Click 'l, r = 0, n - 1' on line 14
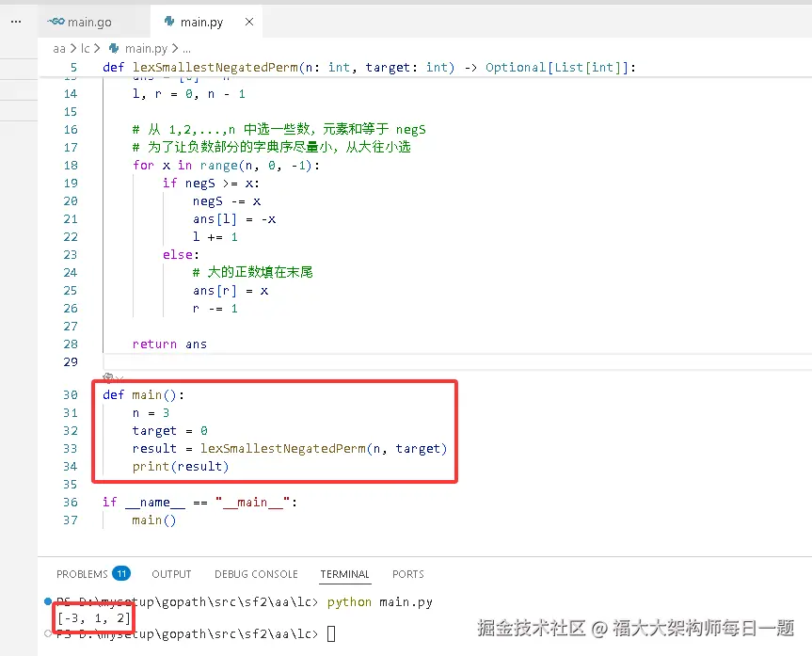The width and height of the screenshot is (812, 656). click(x=188, y=94)
